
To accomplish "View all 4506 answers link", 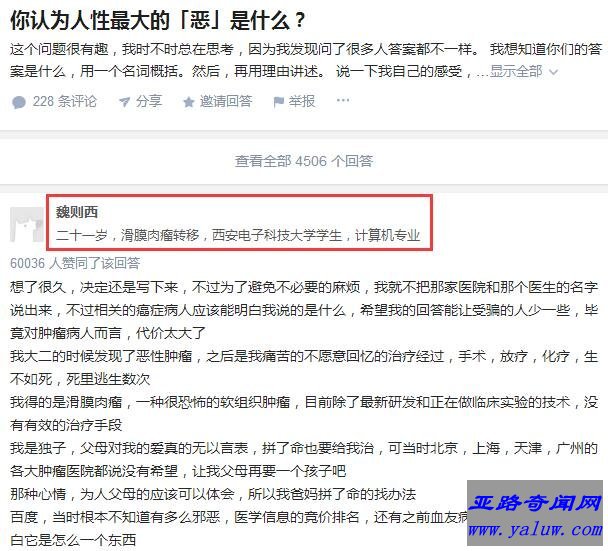I will [x=304, y=161].
